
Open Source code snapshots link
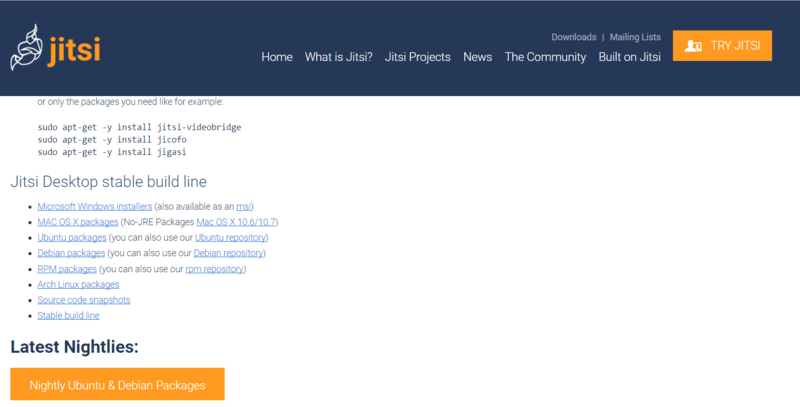point(84,300)
